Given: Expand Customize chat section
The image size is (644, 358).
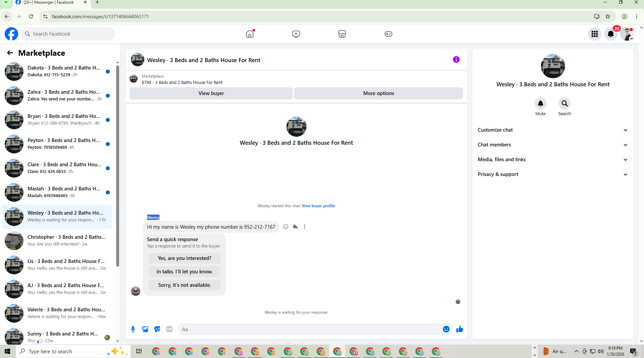Looking at the screenshot, I should (x=553, y=130).
